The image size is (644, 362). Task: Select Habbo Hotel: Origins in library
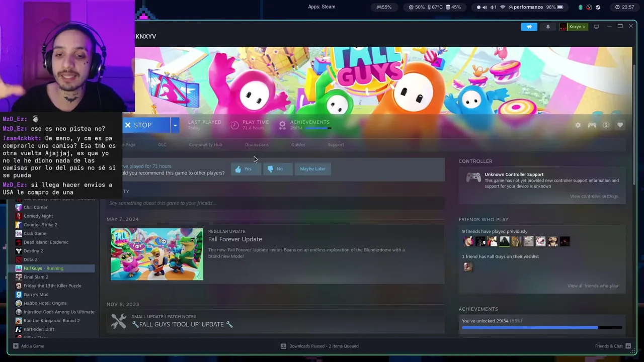pyautogui.click(x=45, y=303)
